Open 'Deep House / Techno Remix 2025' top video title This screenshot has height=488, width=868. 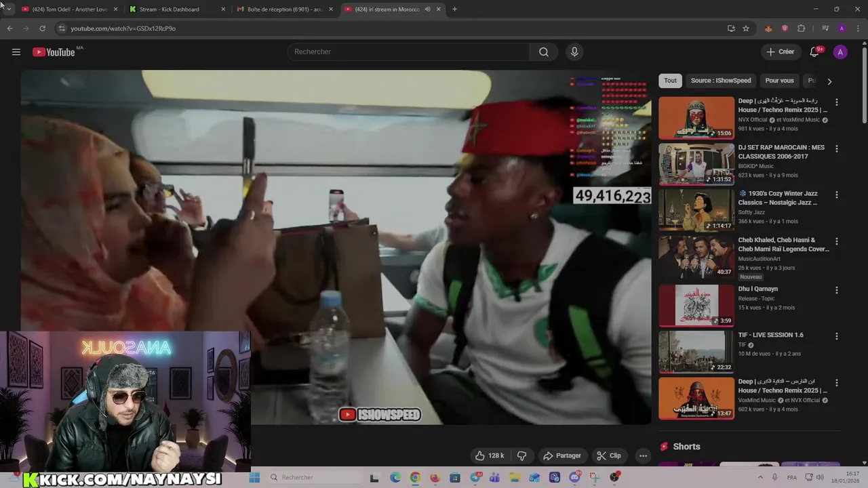pos(783,106)
